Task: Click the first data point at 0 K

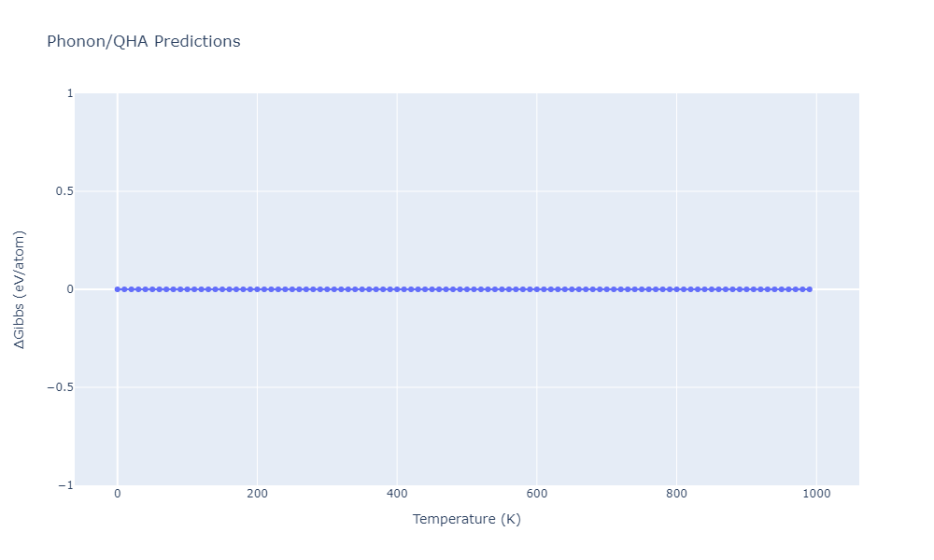Action: pos(117,289)
